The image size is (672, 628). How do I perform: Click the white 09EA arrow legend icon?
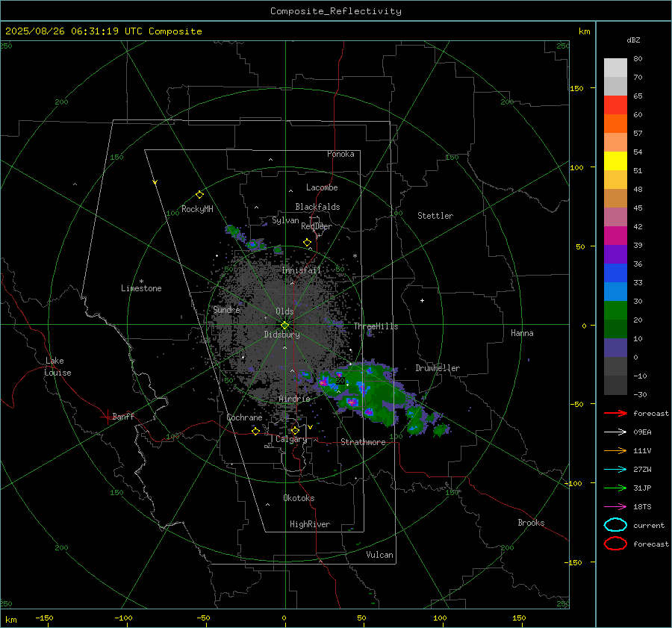(615, 432)
